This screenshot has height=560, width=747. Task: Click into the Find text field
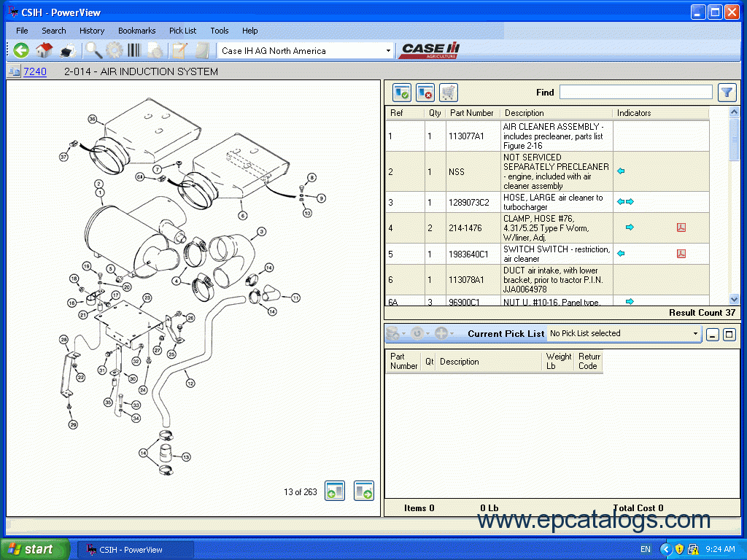pos(635,92)
